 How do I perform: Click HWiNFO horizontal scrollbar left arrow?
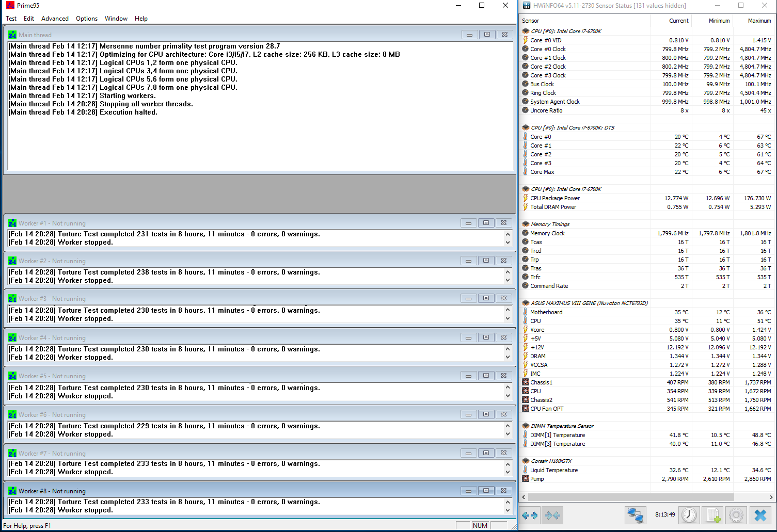[x=524, y=497]
